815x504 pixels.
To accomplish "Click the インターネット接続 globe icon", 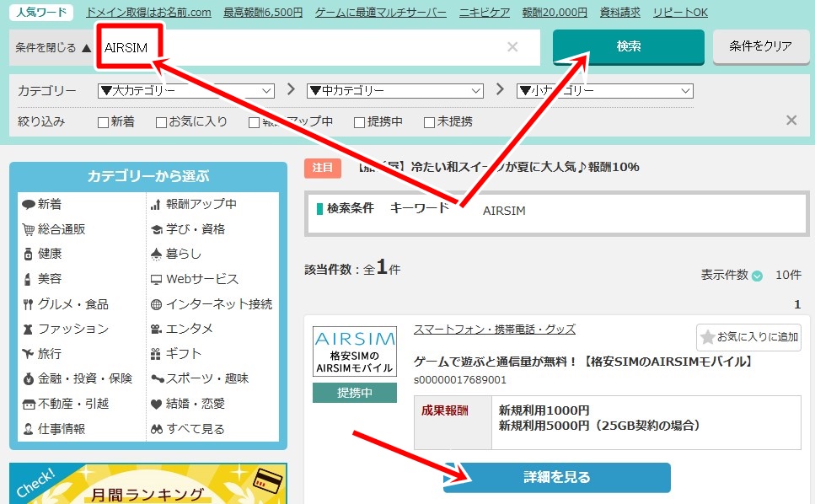I will tap(156, 304).
